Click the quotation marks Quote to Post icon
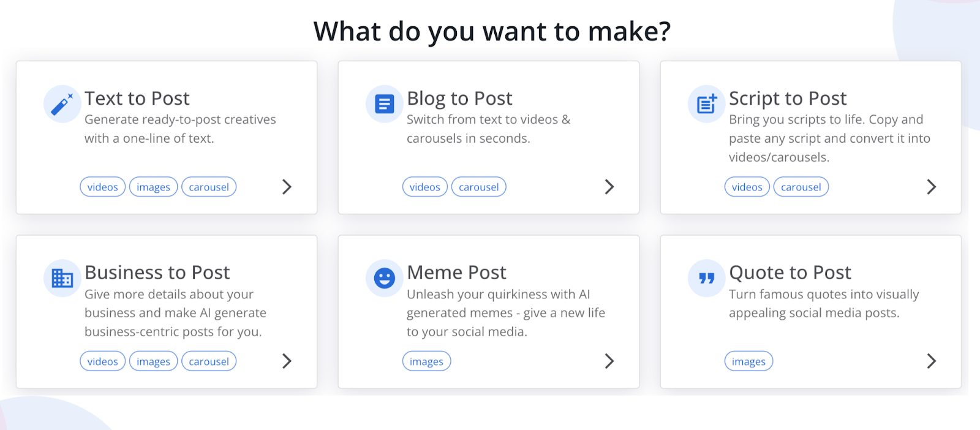 707,278
